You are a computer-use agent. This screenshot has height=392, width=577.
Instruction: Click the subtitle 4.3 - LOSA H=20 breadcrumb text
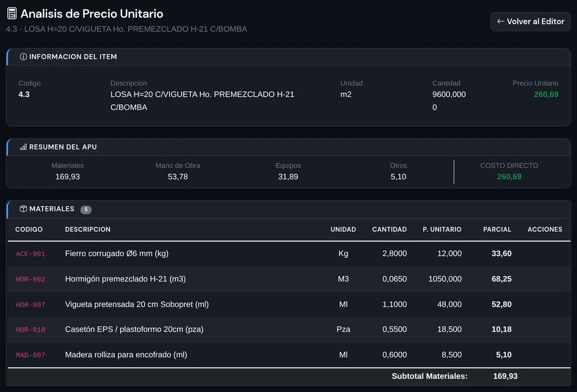pos(126,29)
